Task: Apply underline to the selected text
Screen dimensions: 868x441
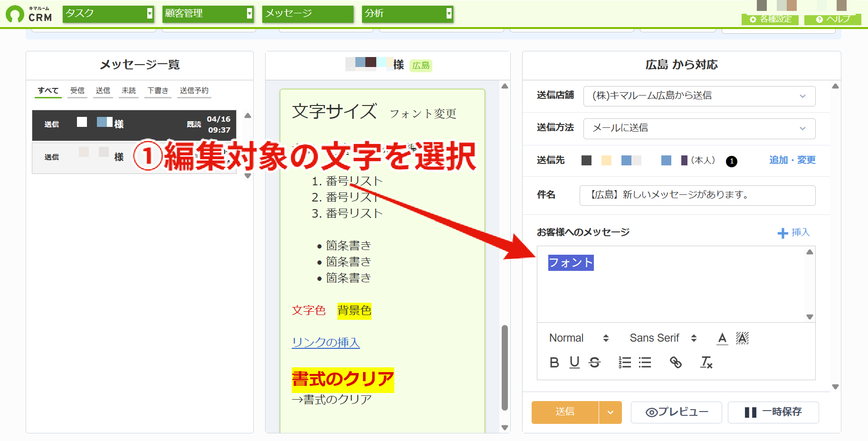Action: point(574,363)
